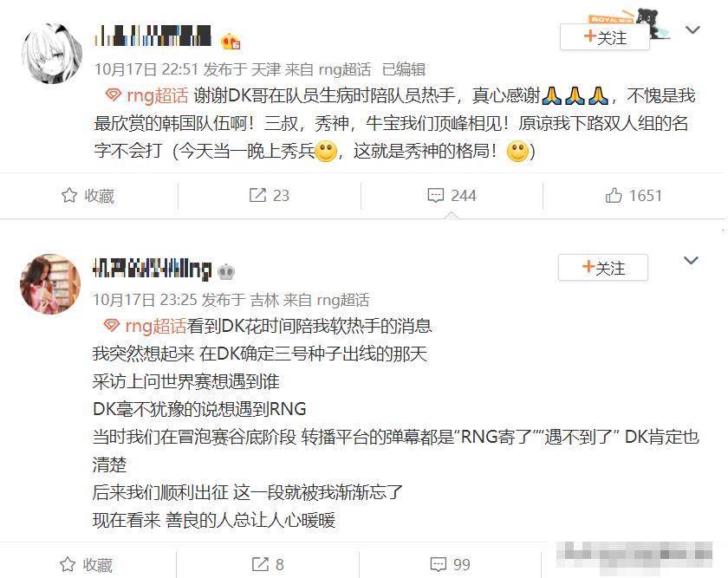Follow the first poster with +关注 button
Screen dimensions: 728x578
(x=605, y=37)
